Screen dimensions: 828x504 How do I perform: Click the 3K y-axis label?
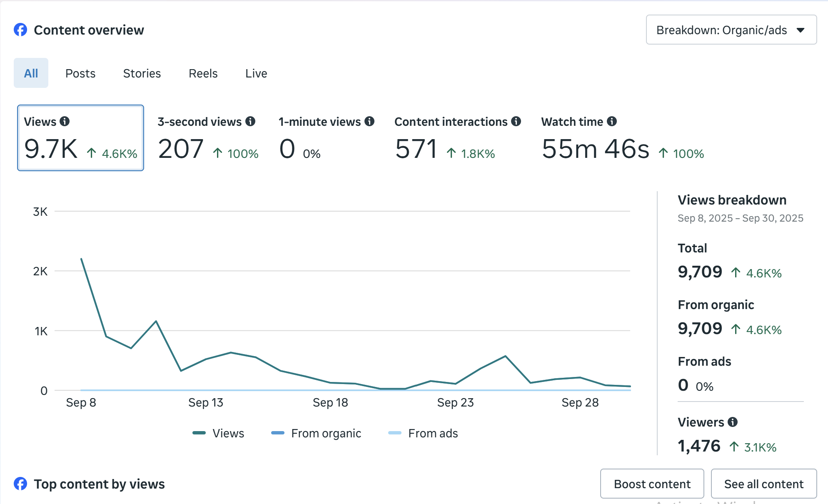pyautogui.click(x=40, y=212)
